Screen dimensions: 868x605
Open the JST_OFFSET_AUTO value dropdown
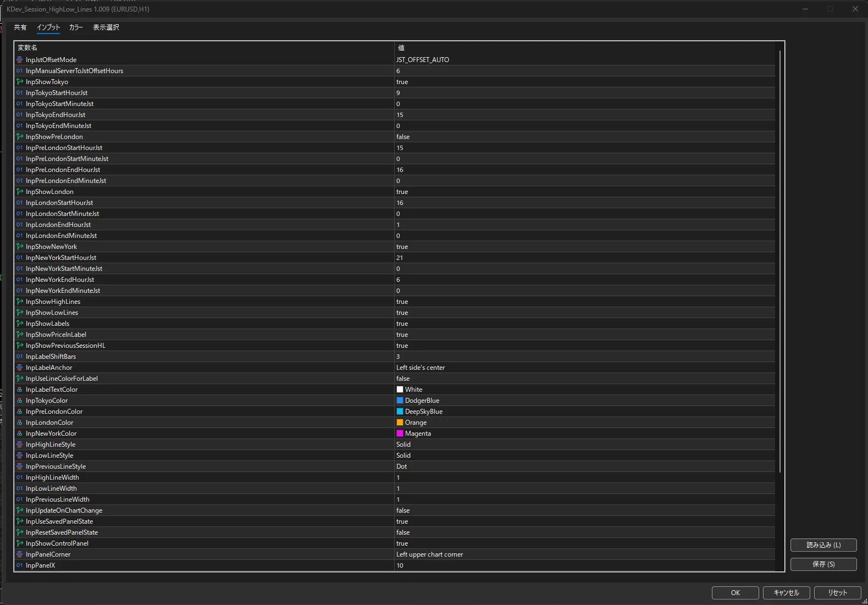tap(584, 60)
